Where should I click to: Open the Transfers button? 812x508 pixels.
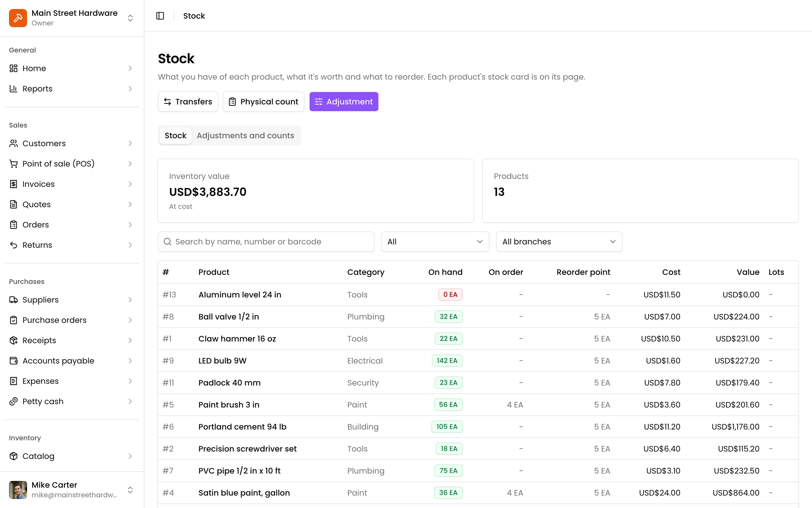(188, 102)
